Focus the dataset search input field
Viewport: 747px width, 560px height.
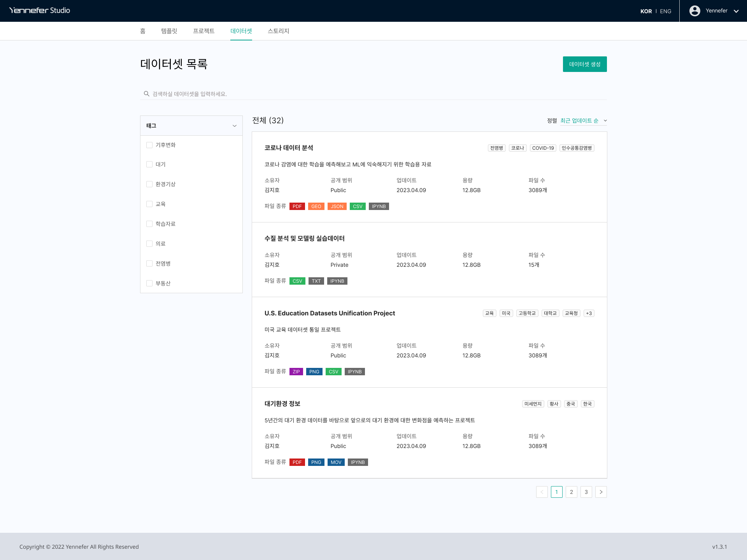pyautogui.click(x=373, y=94)
